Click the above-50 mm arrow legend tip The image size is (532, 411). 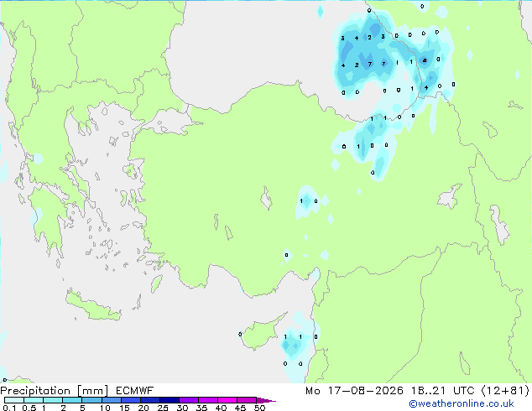click(x=266, y=400)
